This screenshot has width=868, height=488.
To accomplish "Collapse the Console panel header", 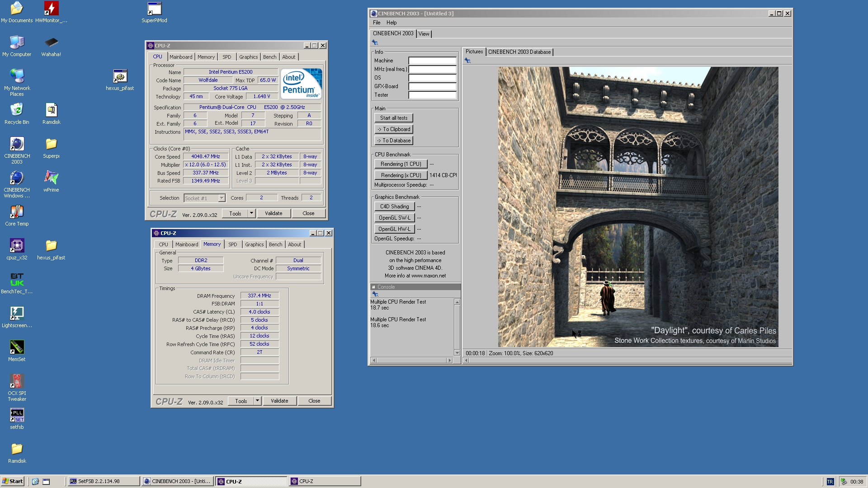I will tap(373, 287).
